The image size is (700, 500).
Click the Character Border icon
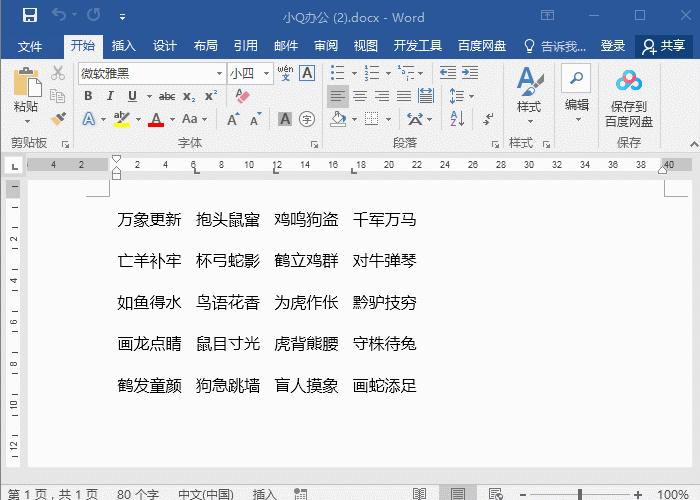click(x=307, y=73)
